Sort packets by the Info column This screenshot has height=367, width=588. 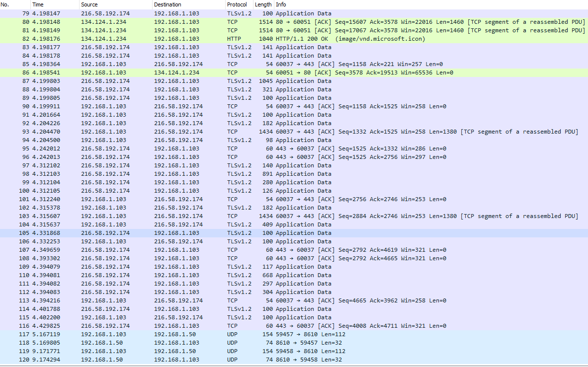[281, 4]
